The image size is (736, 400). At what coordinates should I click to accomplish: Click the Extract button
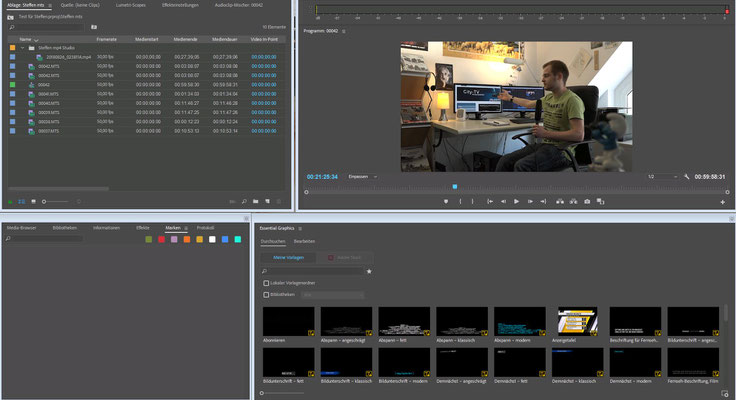coord(573,201)
